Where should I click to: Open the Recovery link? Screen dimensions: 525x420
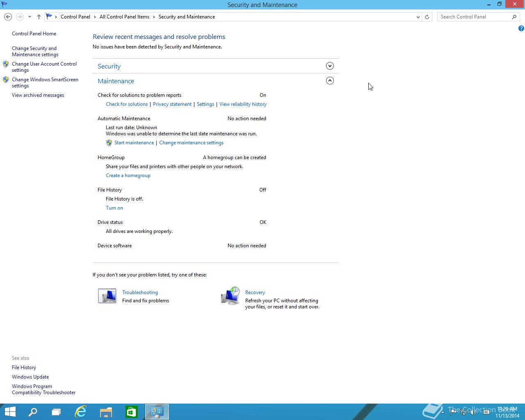pyautogui.click(x=255, y=292)
